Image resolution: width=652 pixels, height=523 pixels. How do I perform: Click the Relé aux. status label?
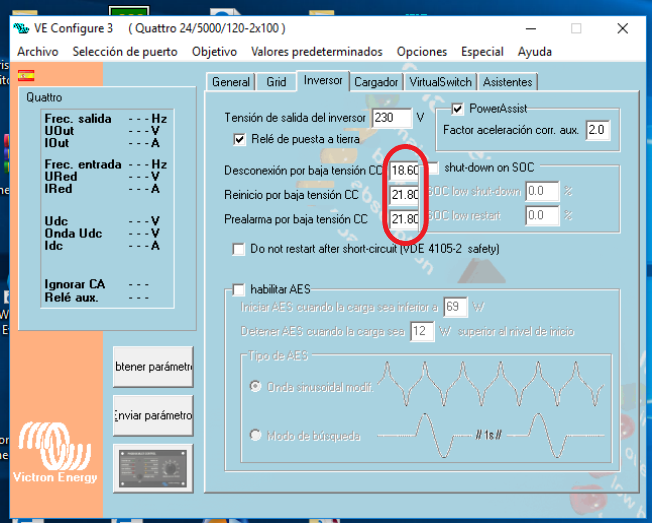coord(72,298)
